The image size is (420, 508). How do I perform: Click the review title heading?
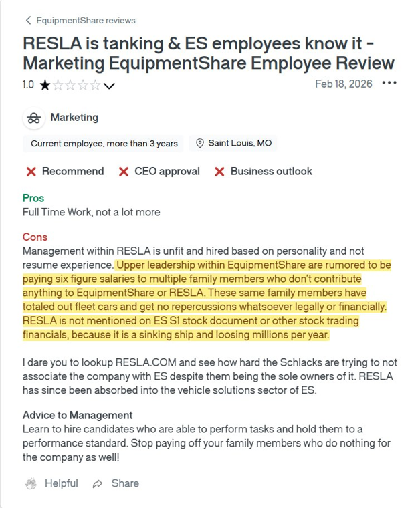pos(209,53)
